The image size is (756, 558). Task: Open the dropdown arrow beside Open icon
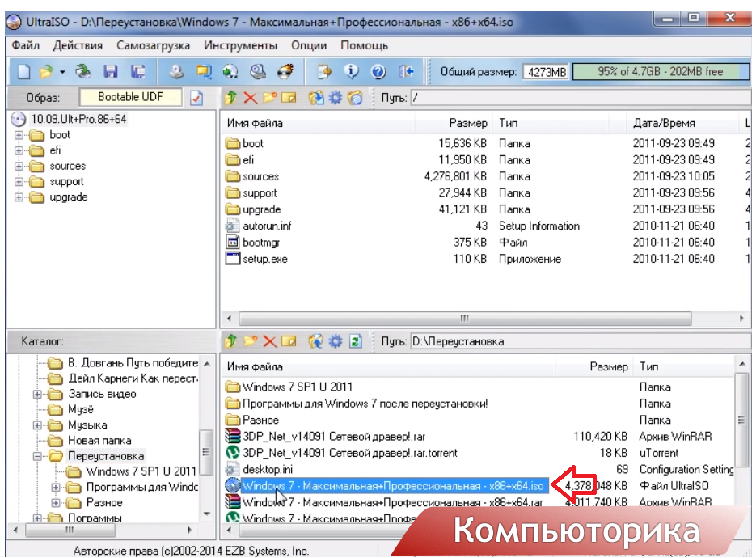pyautogui.click(x=62, y=72)
